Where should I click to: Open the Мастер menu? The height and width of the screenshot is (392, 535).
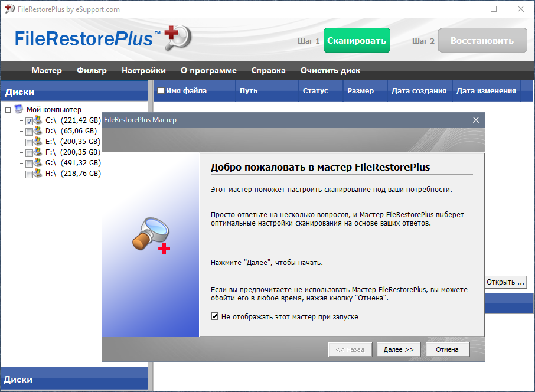tap(47, 71)
